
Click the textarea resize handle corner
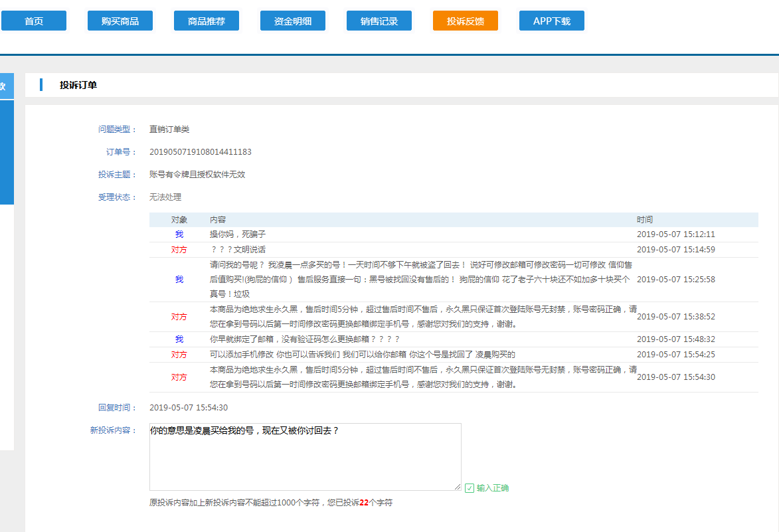click(458, 487)
